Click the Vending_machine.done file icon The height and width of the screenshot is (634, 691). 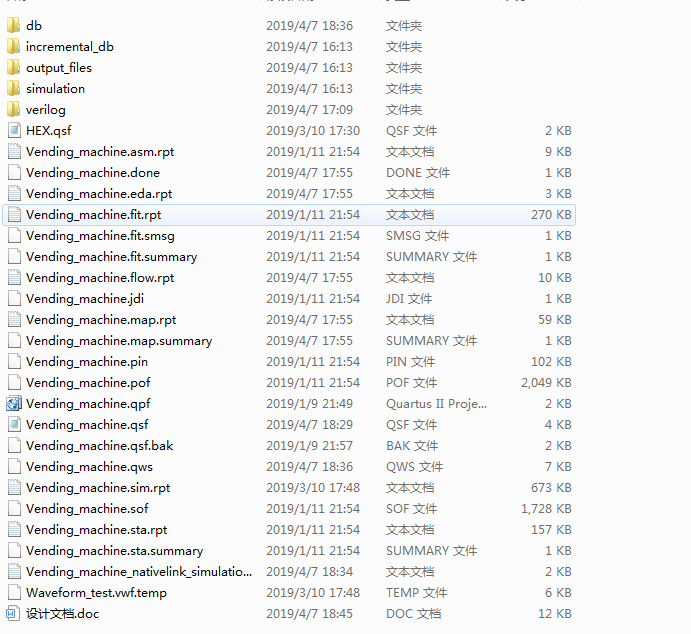(14, 172)
